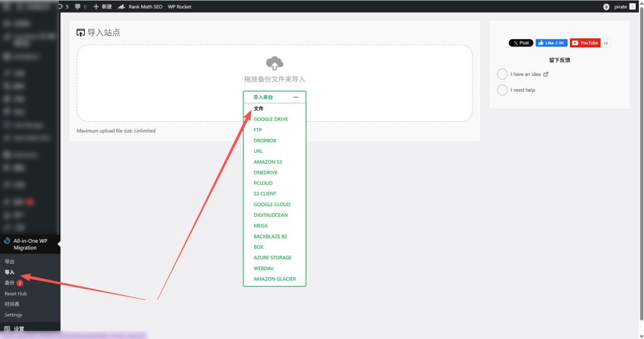This screenshot has width=644, height=339.
Task: Click the Facebook Like button
Action: coord(551,43)
